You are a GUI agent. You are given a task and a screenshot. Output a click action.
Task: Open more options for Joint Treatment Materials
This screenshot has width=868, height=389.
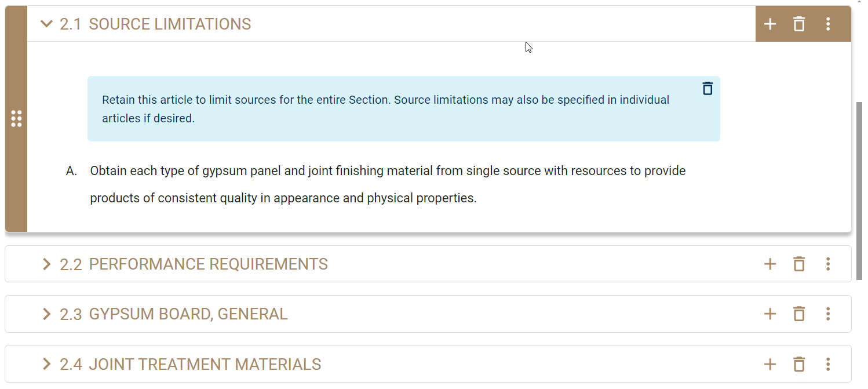[x=828, y=365]
